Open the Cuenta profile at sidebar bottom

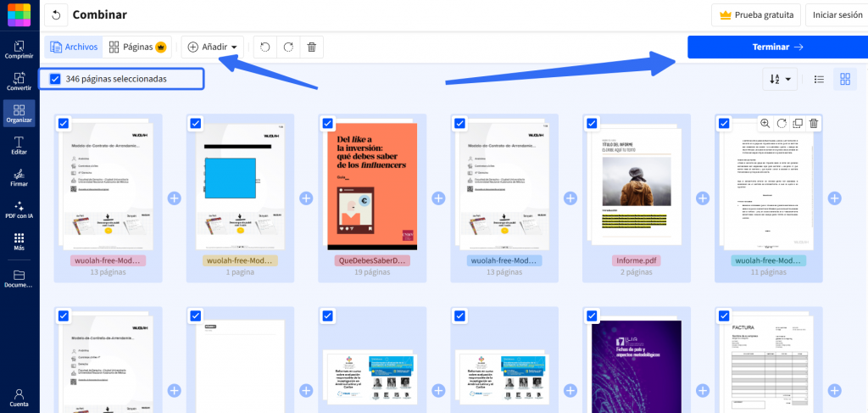tap(19, 398)
